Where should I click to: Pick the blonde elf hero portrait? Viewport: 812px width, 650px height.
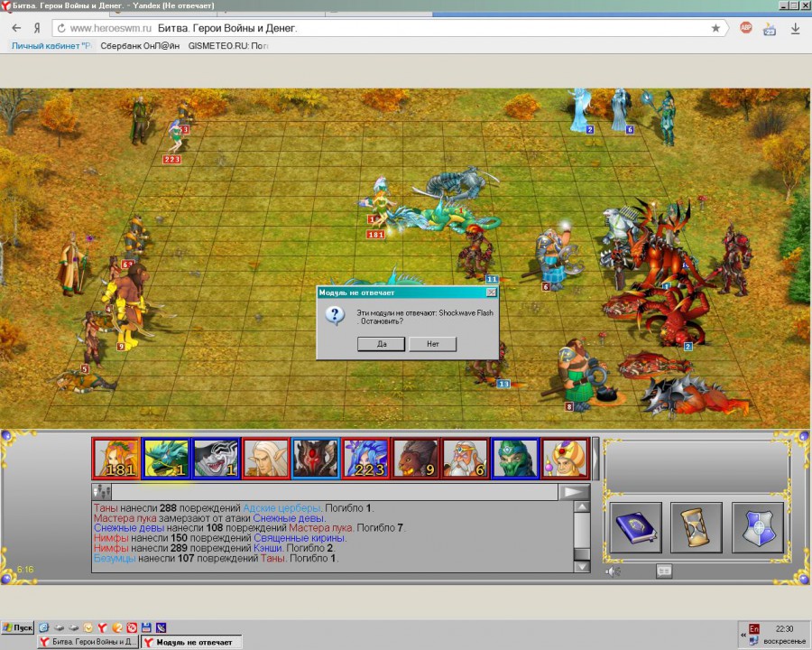266,459
